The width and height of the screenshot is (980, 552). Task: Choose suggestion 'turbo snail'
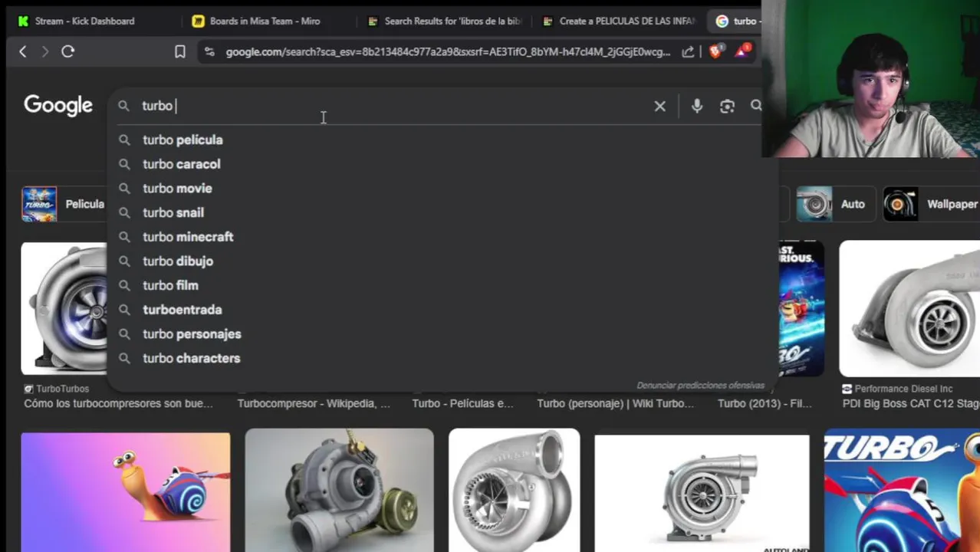[173, 212]
